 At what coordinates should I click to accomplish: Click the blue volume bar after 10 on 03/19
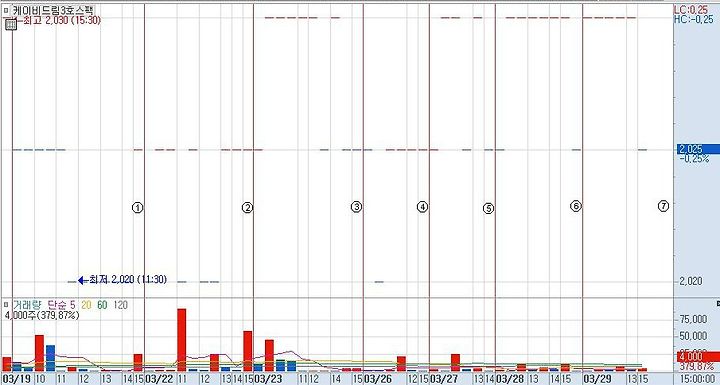click(x=51, y=358)
